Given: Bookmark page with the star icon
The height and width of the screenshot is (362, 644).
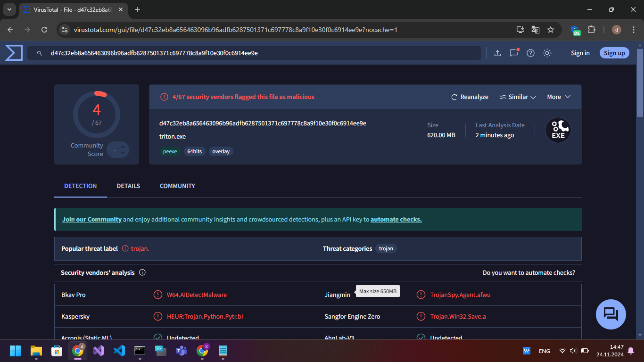Looking at the screenshot, I should 551,30.
